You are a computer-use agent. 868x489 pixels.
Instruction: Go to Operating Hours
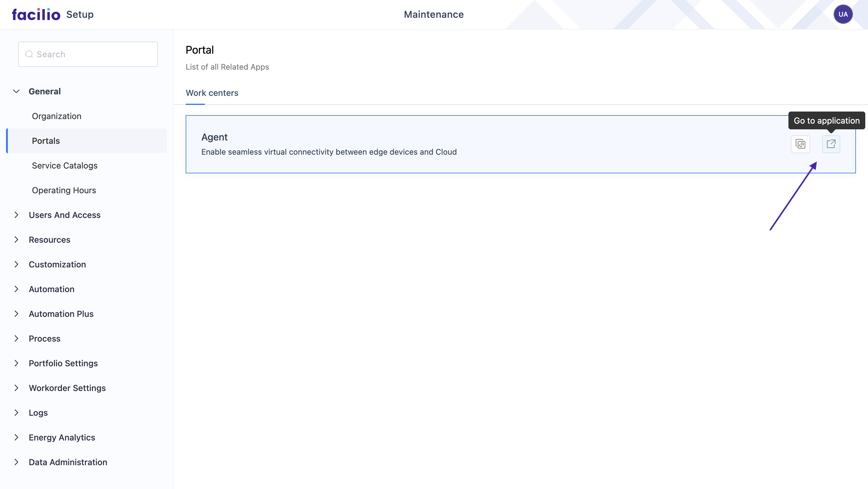pos(64,191)
